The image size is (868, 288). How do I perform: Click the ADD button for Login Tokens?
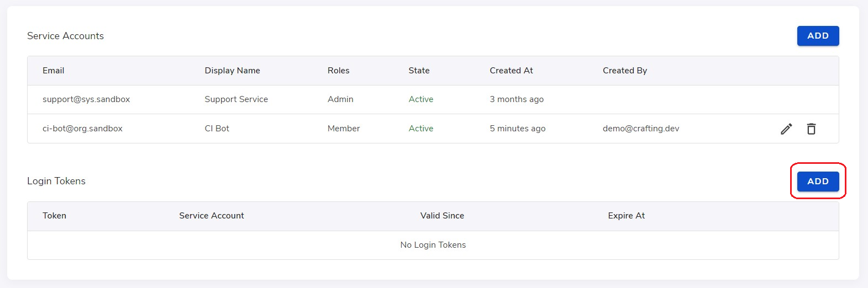click(818, 182)
